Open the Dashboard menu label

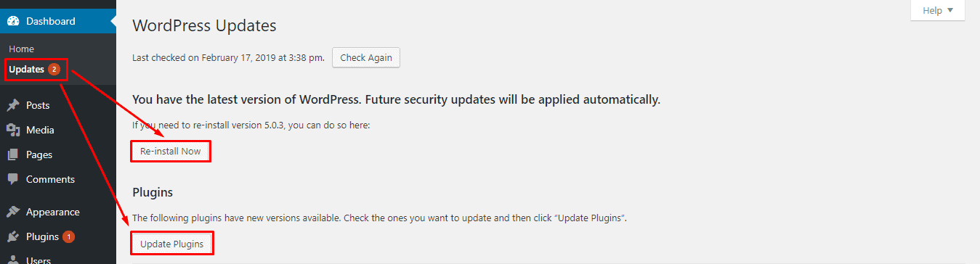[51, 21]
